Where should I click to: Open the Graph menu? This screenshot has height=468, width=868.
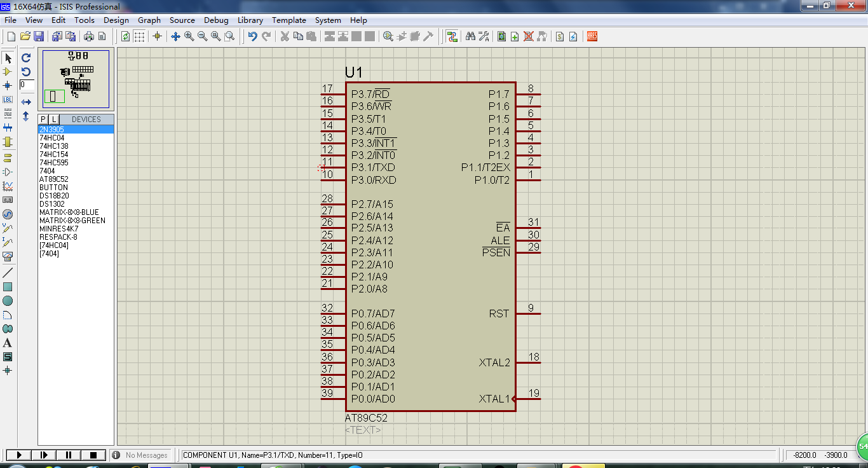149,20
